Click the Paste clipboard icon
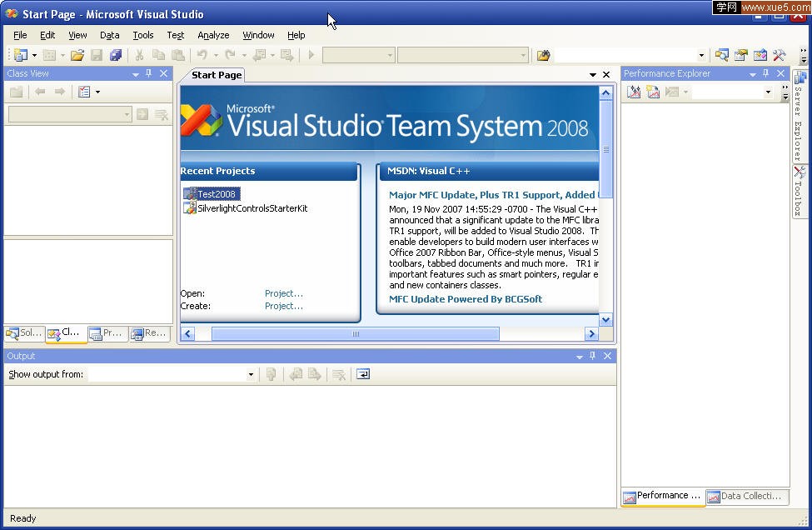812x530 pixels. pos(178,55)
